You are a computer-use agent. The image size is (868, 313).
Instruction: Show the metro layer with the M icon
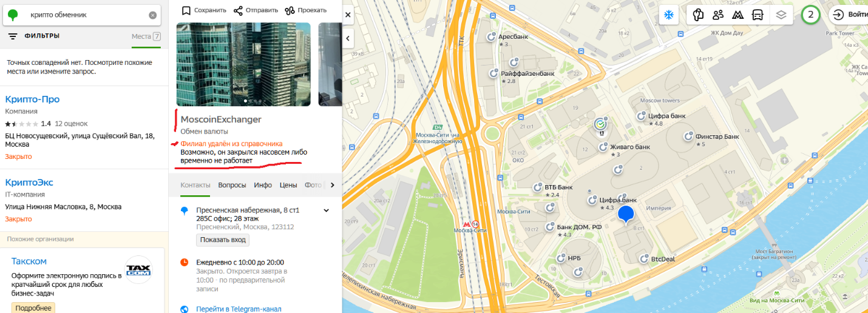coord(738,15)
